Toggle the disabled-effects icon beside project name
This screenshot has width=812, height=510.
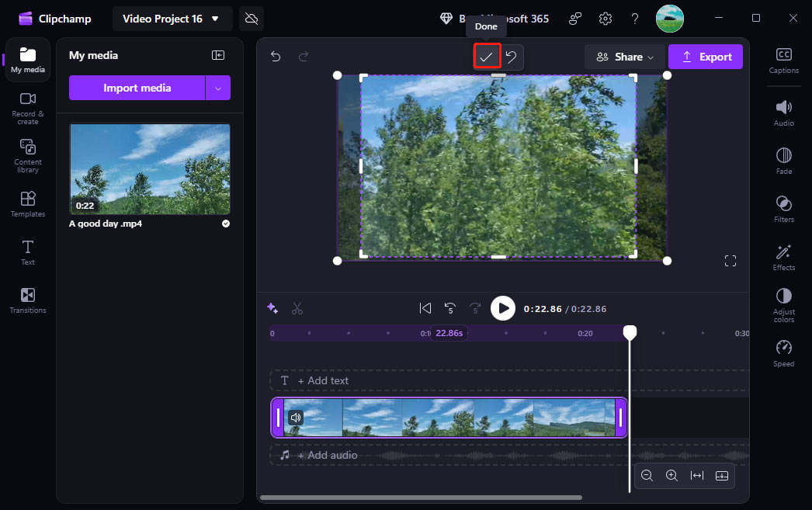(x=251, y=17)
